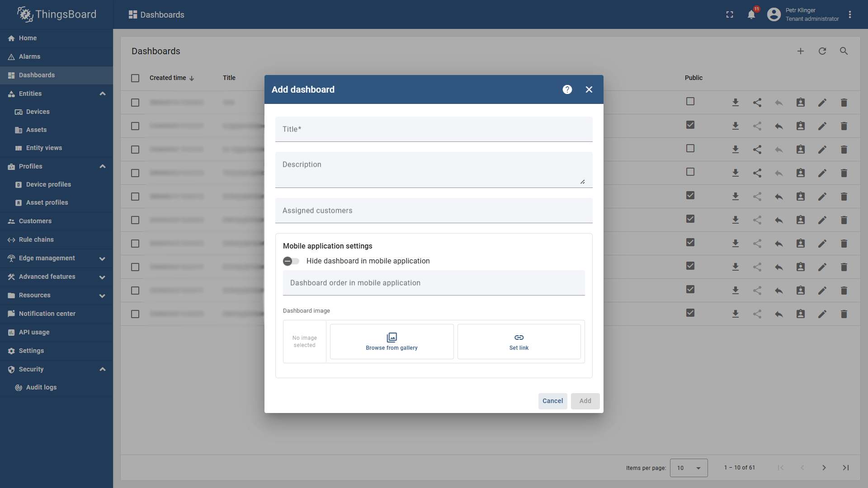Collapse the Entities section in the sidebar
Viewport: 868px width, 488px height.
point(103,94)
